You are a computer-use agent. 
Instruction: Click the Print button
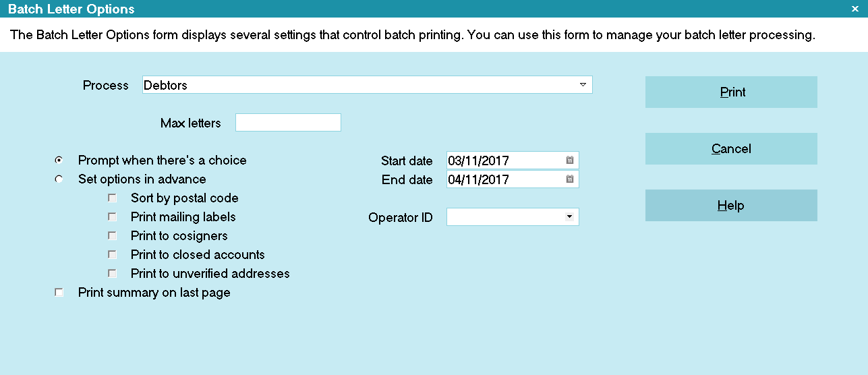click(731, 92)
